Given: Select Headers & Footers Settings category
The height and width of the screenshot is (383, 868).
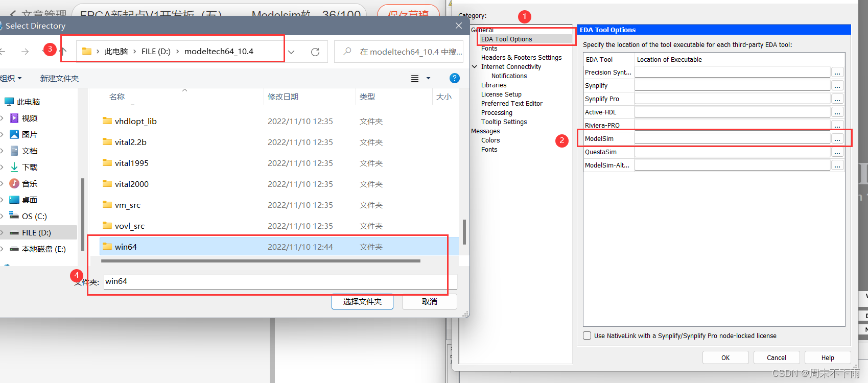Looking at the screenshot, I should (521, 58).
